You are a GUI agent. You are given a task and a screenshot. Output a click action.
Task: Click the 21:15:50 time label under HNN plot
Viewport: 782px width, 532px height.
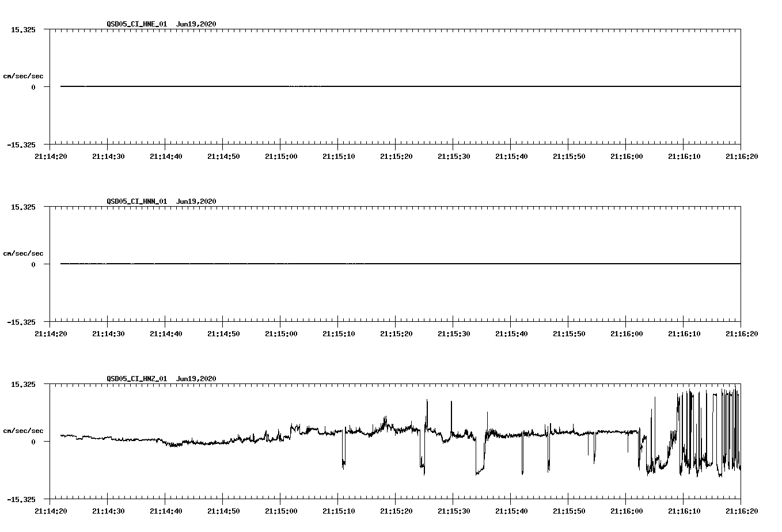tap(569, 333)
